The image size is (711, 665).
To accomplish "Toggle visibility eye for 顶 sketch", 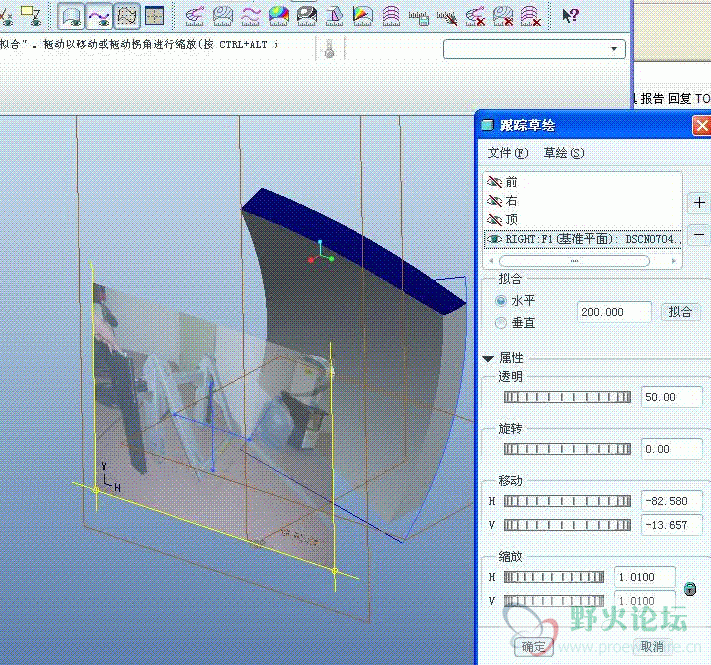I will (494, 219).
